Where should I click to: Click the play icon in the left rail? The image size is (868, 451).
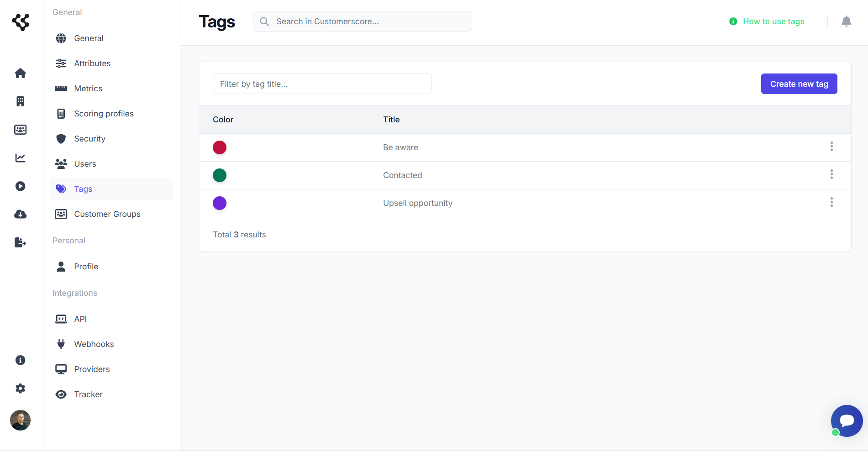click(21, 186)
